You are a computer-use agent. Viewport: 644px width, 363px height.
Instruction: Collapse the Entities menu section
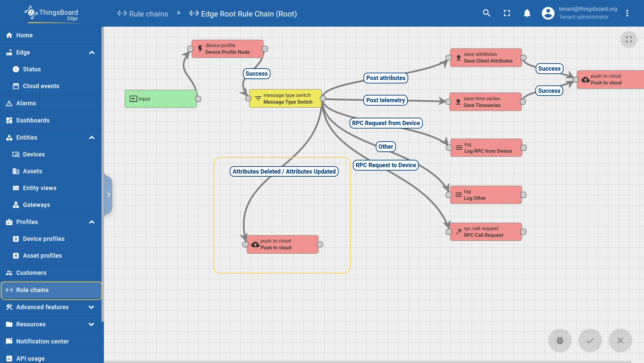point(91,138)
